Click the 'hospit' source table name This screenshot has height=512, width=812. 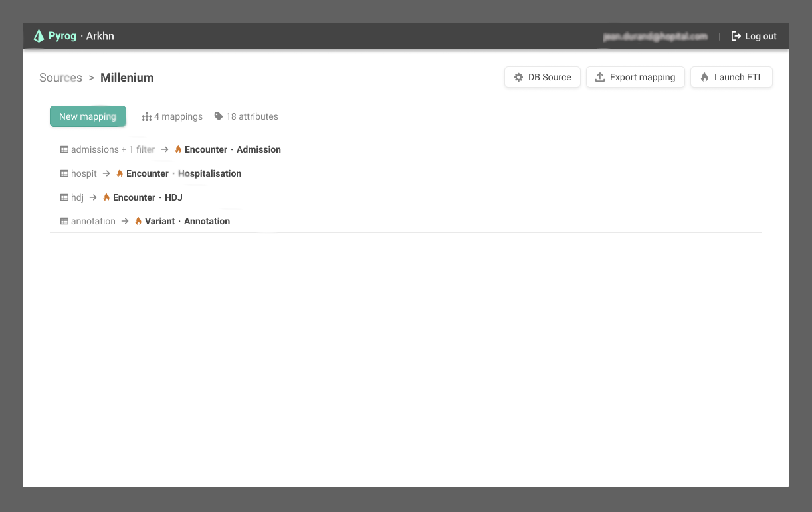(84, 173)
